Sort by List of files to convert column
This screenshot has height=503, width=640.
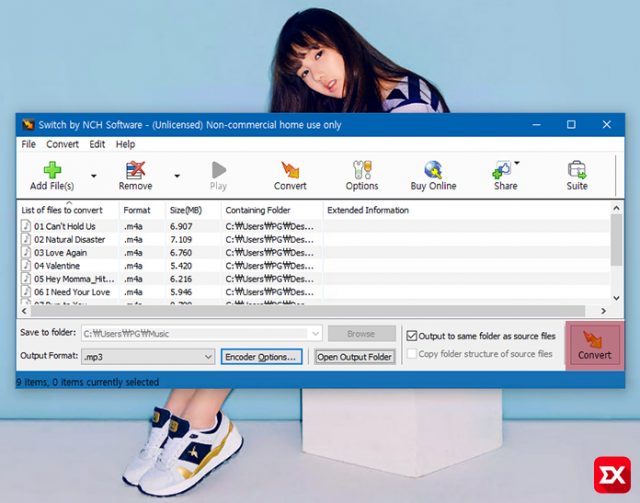coord(68,210)
